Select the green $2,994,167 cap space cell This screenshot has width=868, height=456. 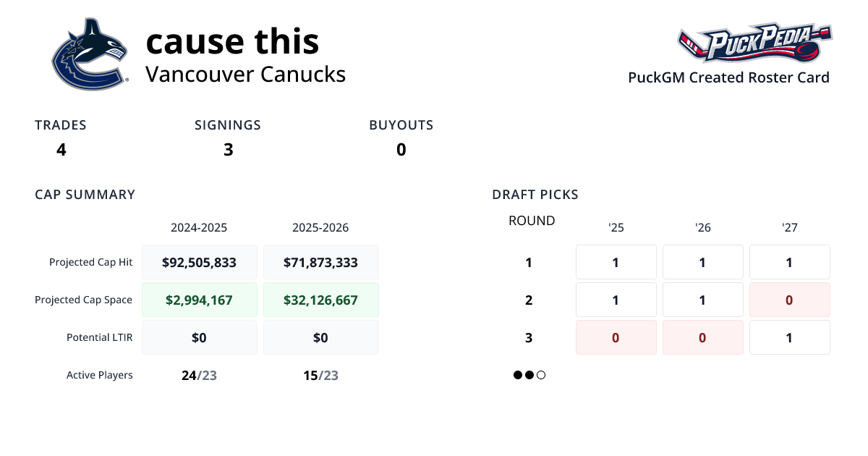(x=199, y=300)
